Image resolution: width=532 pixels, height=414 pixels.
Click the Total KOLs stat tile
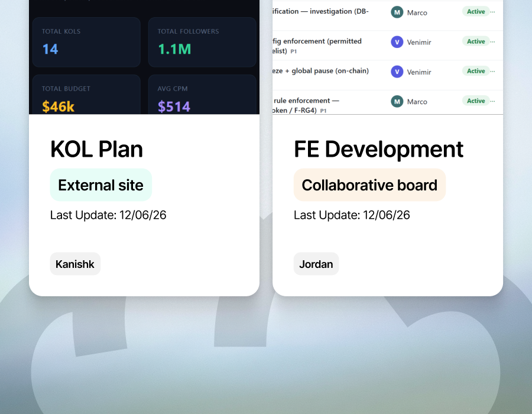coord(86,42)
